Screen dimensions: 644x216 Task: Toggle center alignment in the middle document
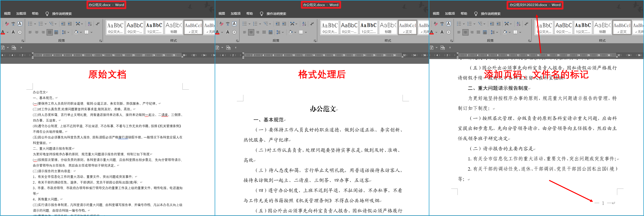click(x=251, y=33)
